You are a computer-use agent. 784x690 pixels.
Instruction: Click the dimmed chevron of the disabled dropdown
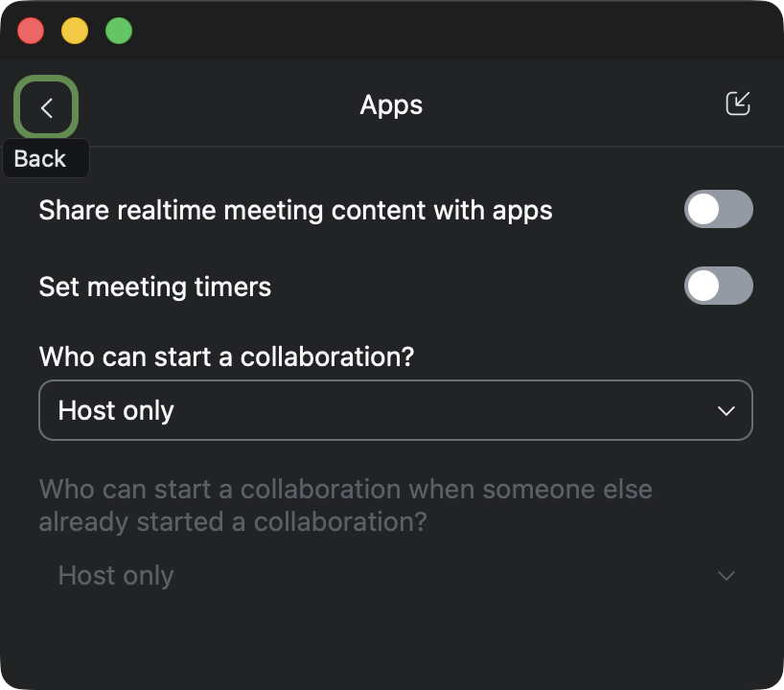point(726,576)
